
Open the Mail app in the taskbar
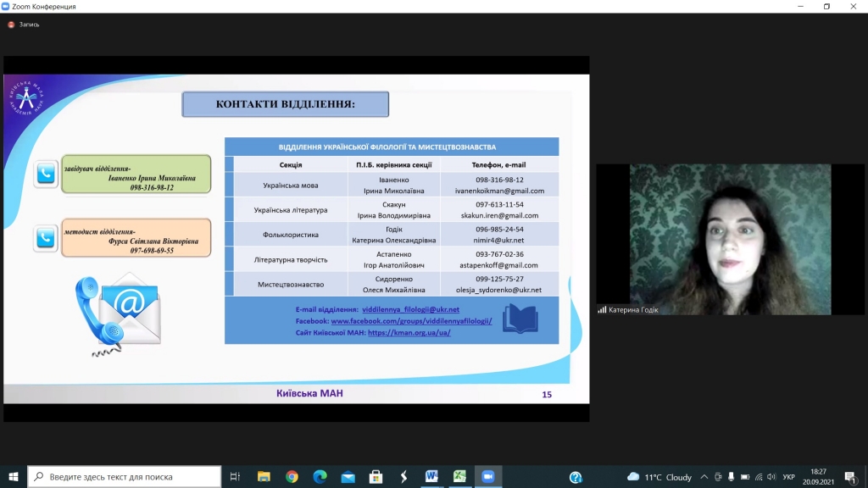click(348, 477)
